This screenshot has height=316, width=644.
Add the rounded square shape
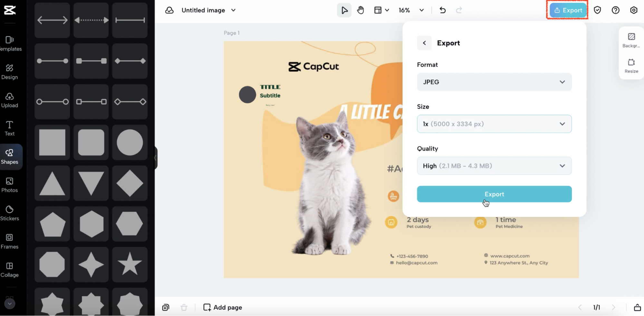point(91,143)
